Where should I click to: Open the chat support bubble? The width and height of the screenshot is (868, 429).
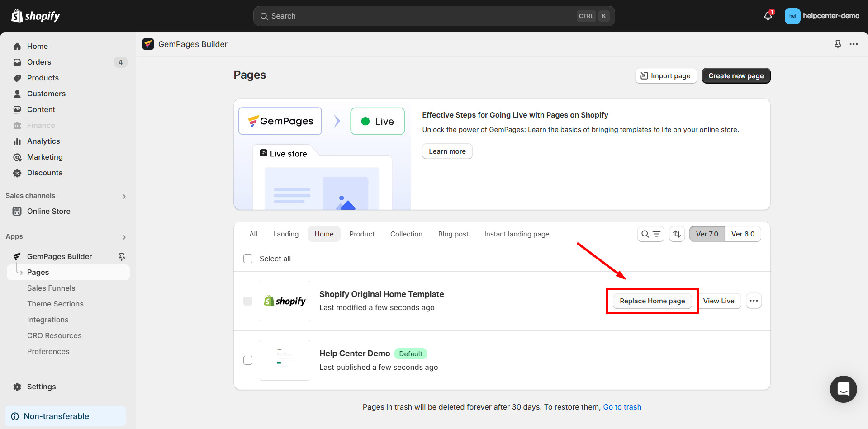[843, 389]
